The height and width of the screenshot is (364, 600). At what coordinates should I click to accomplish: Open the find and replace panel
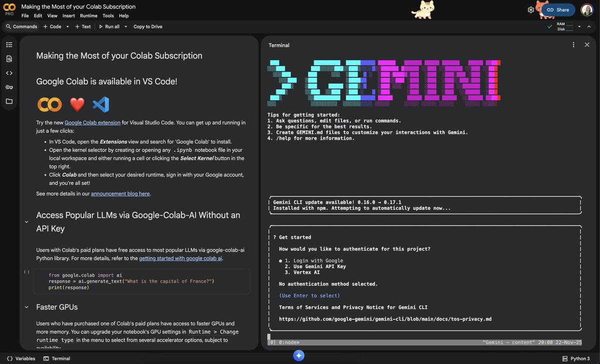9,58
